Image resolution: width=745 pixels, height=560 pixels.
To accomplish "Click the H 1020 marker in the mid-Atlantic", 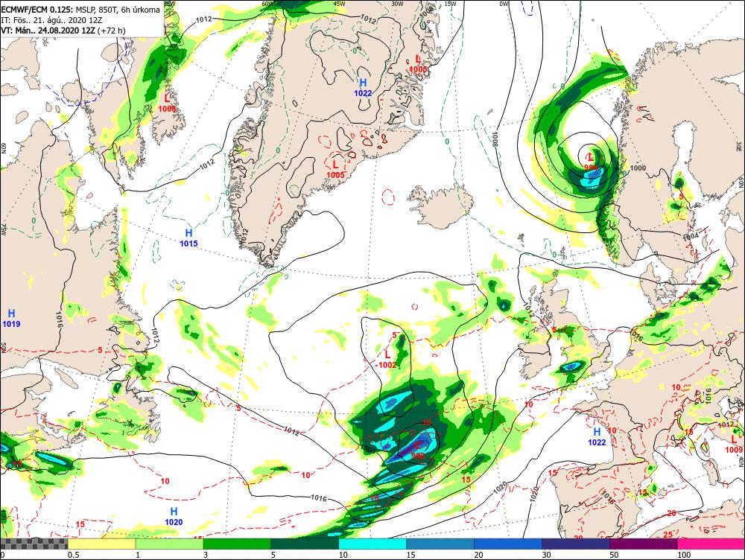I will click(x=174, y=516).
